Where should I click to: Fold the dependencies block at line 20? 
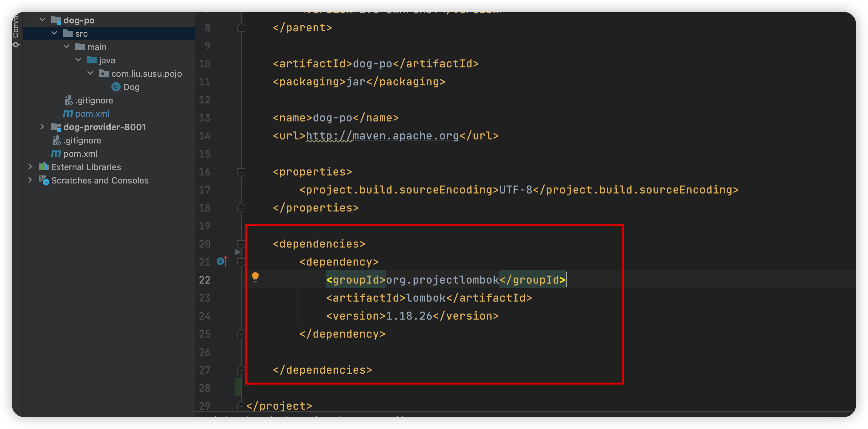tap(241, 244)
